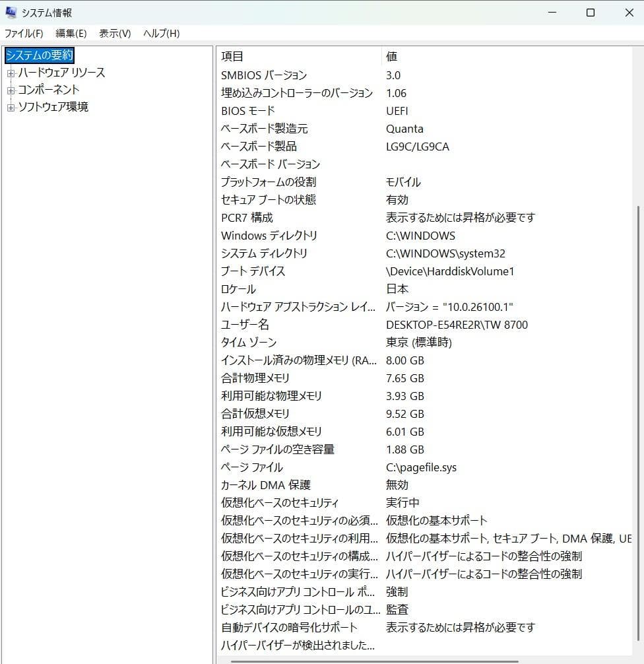Select the Windows ディレクトリ row
The width and height of the screenshot is (644, 664).
tap(297, 235)
